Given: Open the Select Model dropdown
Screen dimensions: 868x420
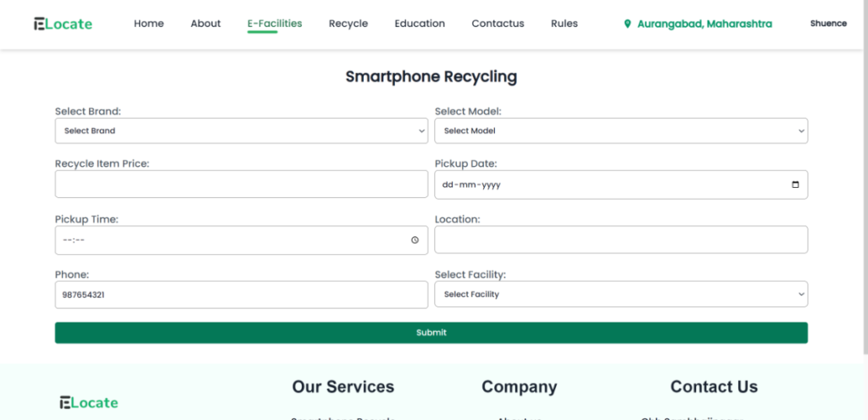Looking at the screenshot, I should [621, 131].
